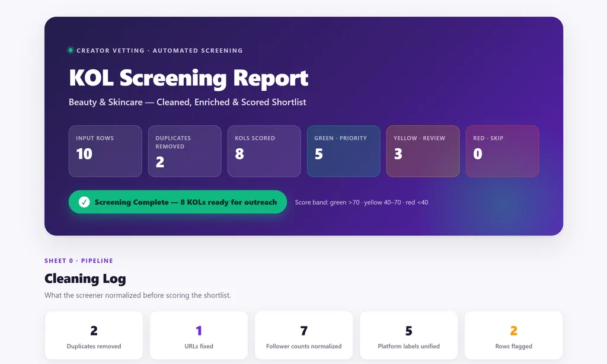Select the Input Rows stat card
Viewport: 607px width, 364px height.
(106, 151)
